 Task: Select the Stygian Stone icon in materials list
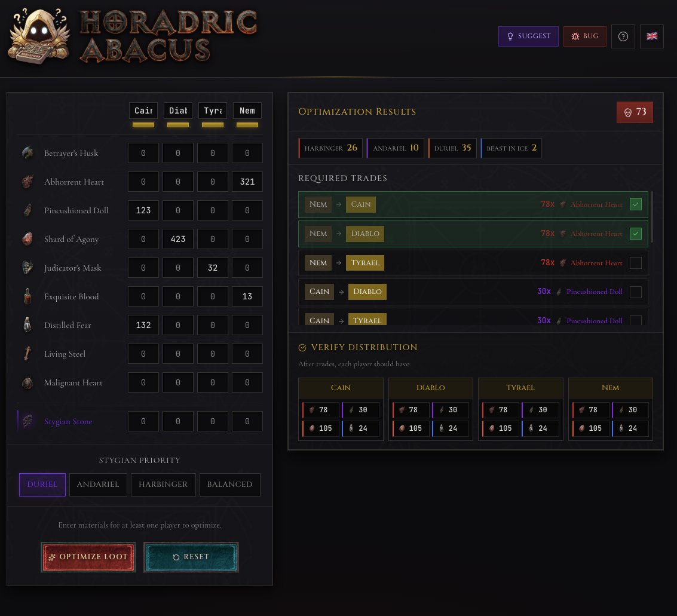[27, 421]
